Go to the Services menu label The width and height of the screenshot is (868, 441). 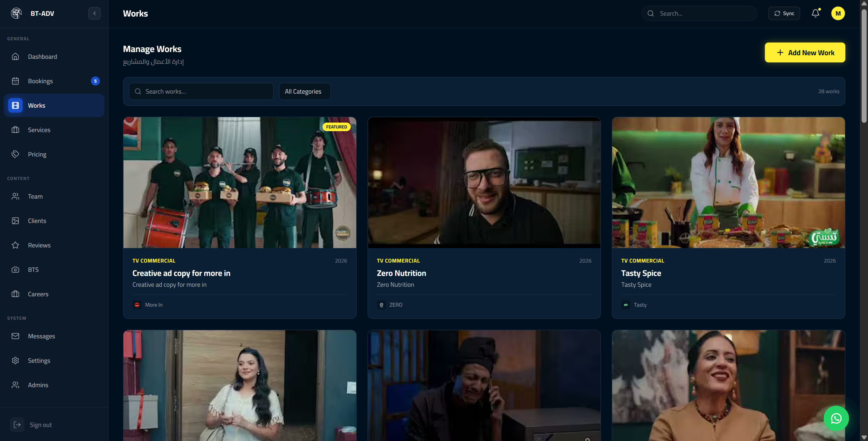pos(39,130)
